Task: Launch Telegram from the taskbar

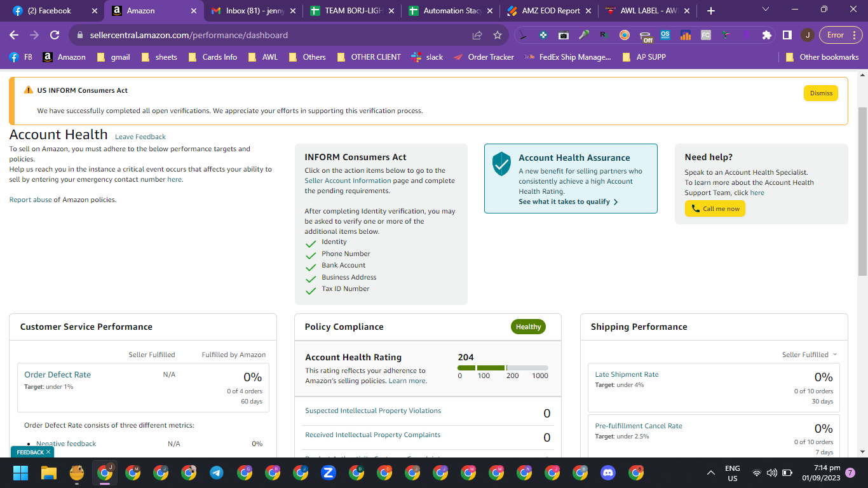Action: click(x=216, y=473)
